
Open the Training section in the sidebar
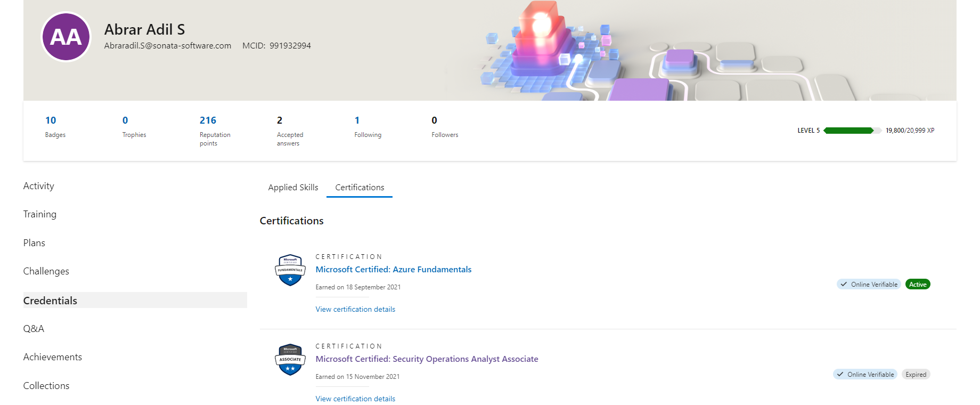40,214
